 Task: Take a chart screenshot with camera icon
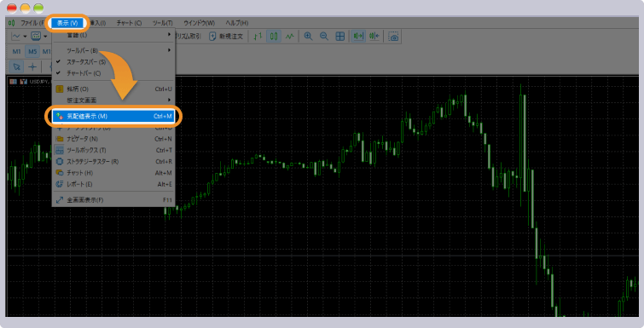[394, 37]
